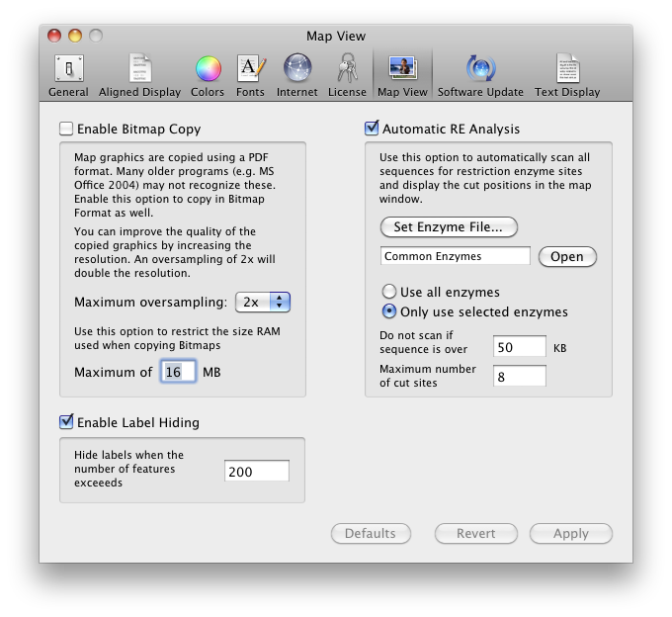This screenshot has height=617, width=672.
Task: Open the Colors preferences pane
Action: [208, 76]
